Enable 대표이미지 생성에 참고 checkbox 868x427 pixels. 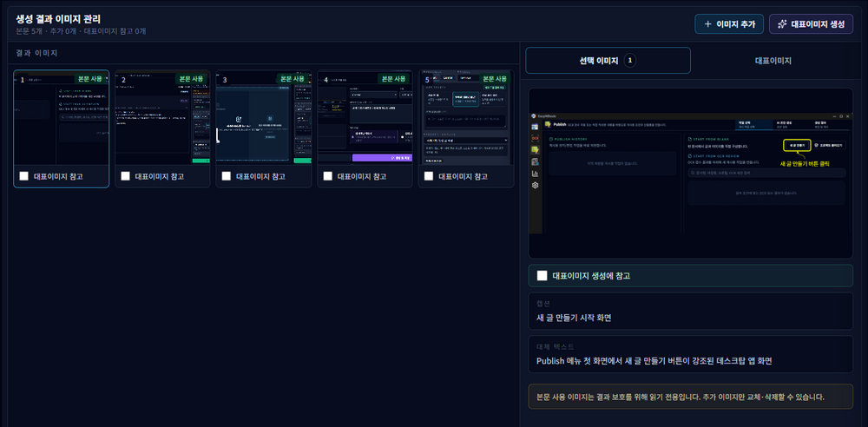click(x=542, y=276)
